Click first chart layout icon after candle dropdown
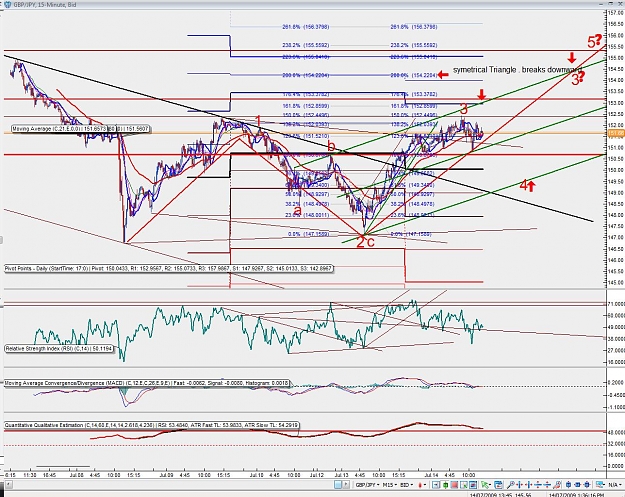Image resolution: width=625 pixels, height=497 pixels. (436, 485)
